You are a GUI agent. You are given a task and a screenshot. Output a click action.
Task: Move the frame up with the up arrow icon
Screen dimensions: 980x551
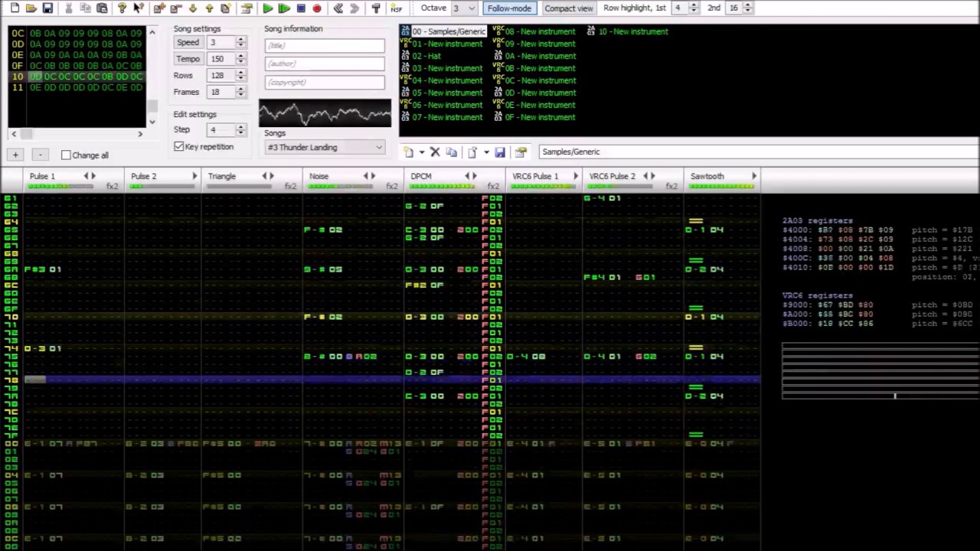pyautogui.click(x=209, y=8)
